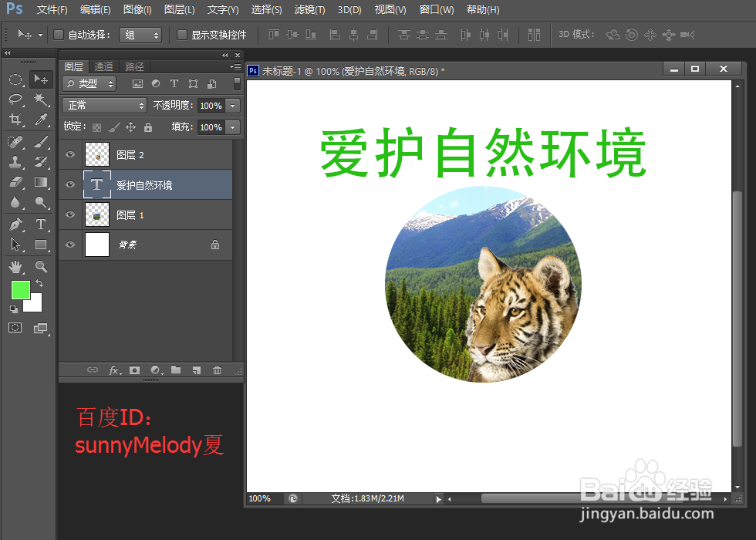The width and height of the screenshot is (756, 540).
Task: Filter layers by pixel type
Action: 137,84
